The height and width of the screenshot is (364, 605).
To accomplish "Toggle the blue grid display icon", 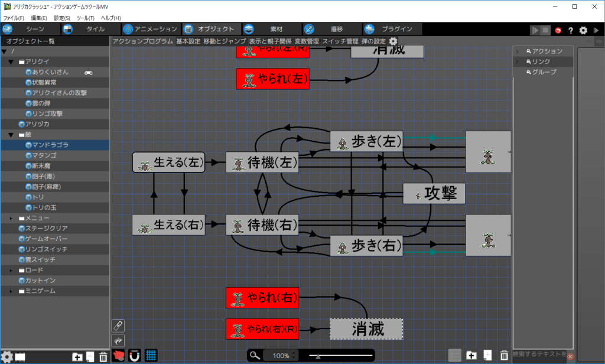I will [x=151, y=356].
